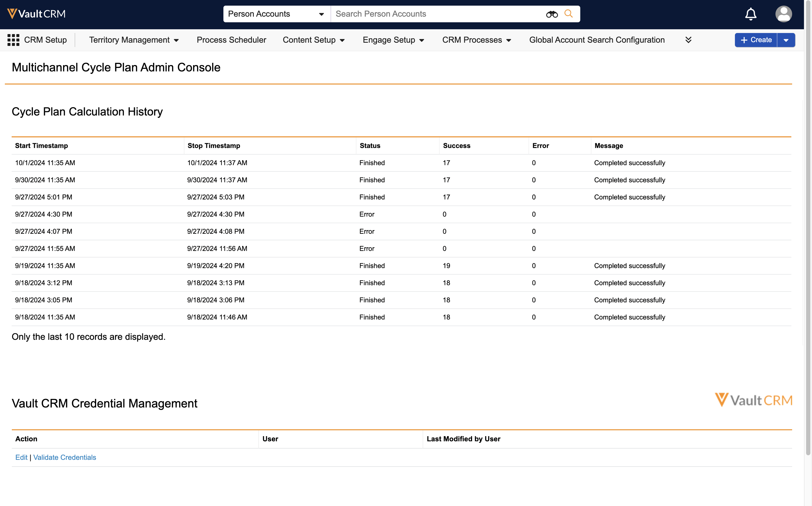Click the orange magnifier search icon

coord(568,14)
